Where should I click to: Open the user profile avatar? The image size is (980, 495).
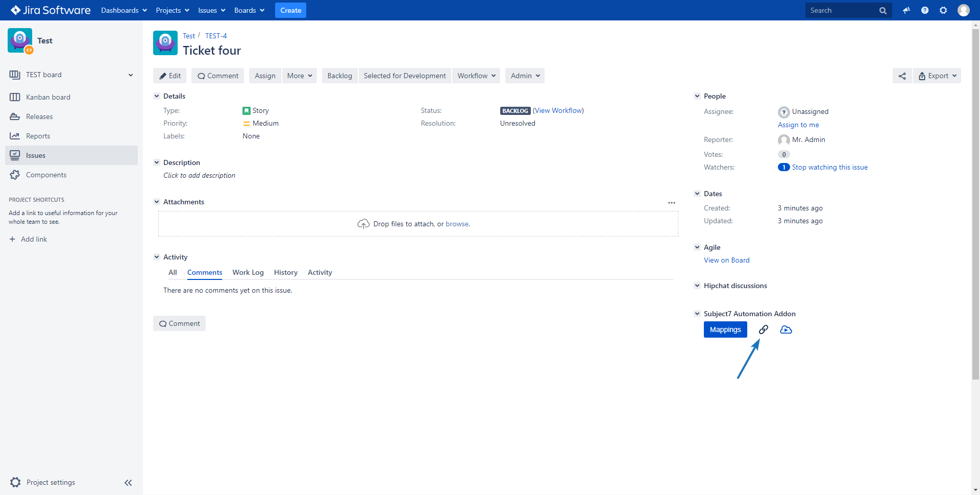[x=963, y=10]
